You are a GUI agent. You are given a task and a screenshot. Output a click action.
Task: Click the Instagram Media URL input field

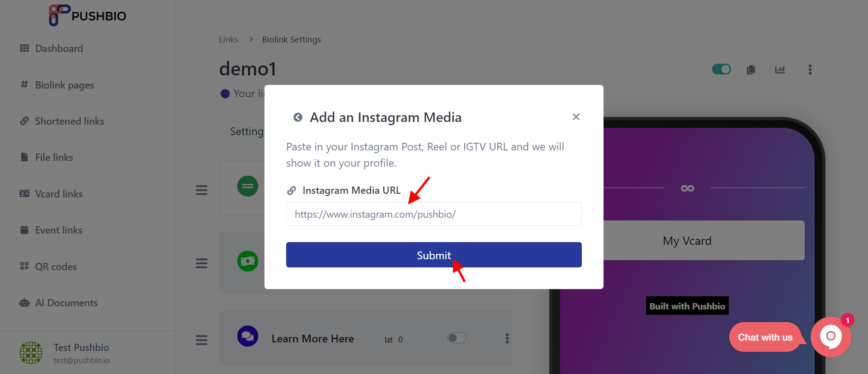coord(434,214)
